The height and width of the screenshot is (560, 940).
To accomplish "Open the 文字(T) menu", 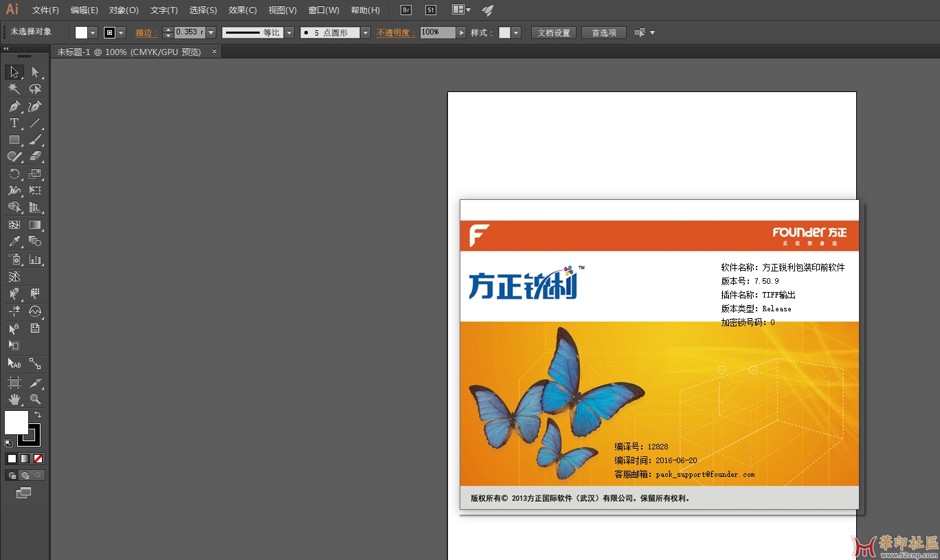I will [x=164, y=10].
